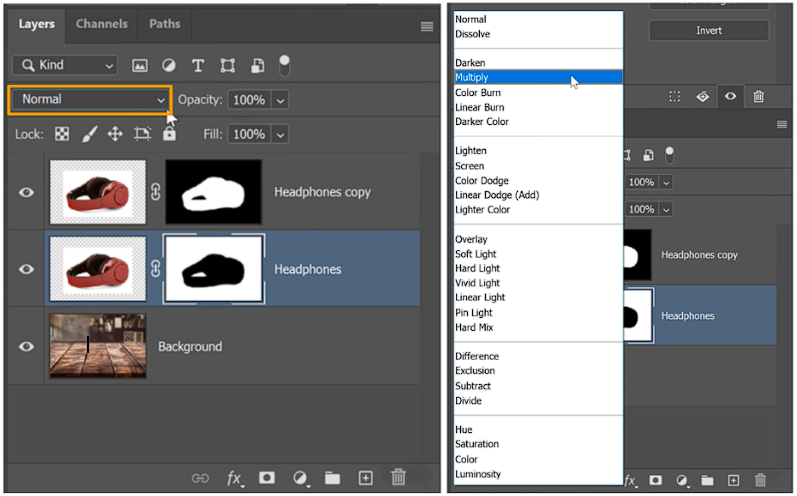The height and width of the screenshot is (496, 797).
Task: Lock all padlock icon
Action: click(x=169, y=133)
